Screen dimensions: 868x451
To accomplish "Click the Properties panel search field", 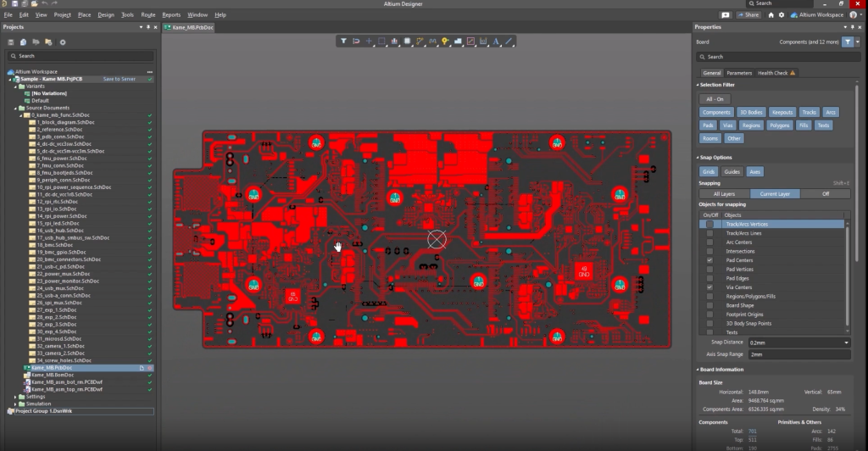I will pyautogui.click(x=776, y=57).
